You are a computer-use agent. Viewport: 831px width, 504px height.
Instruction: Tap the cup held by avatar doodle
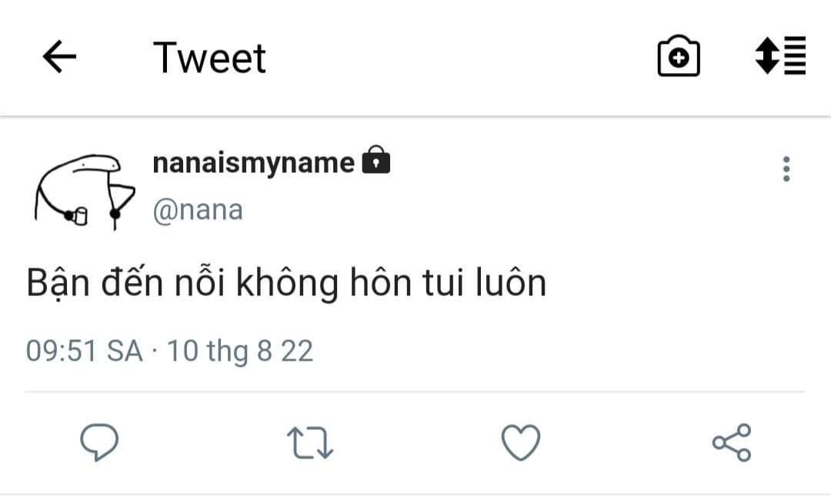pos(81,216)
